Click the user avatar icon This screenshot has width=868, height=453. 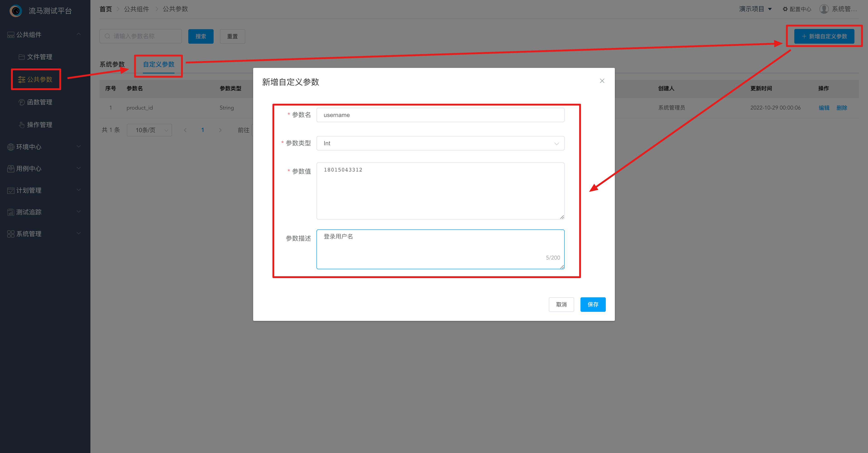point(824,9)
